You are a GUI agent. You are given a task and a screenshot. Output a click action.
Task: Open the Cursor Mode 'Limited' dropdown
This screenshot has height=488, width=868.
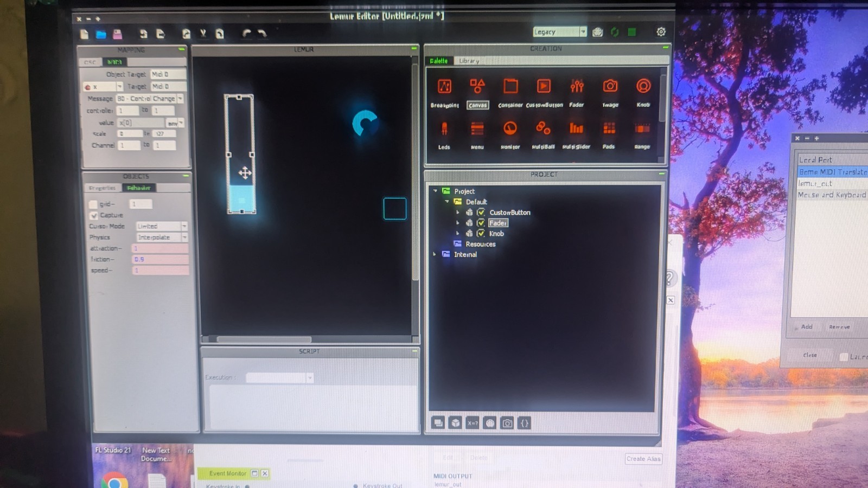point(161,226)
